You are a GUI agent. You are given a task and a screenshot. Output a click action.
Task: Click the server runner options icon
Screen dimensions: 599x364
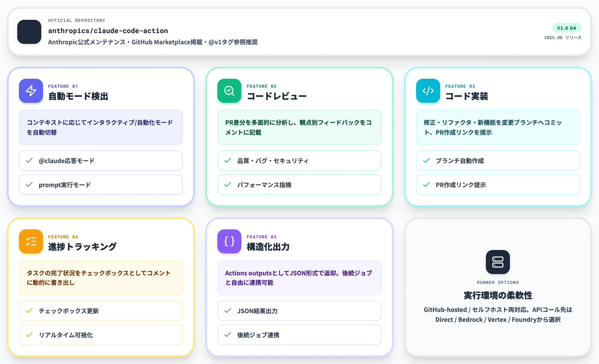tap(498, 262)
